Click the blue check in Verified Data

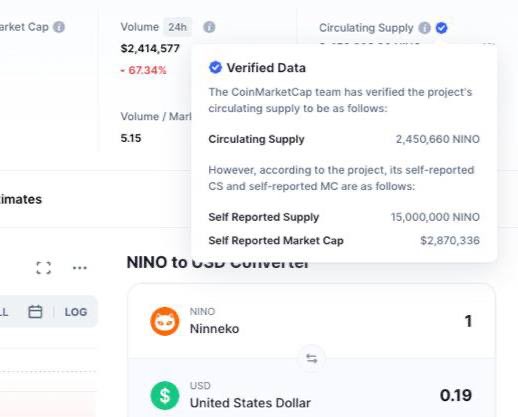click(215, 67)
